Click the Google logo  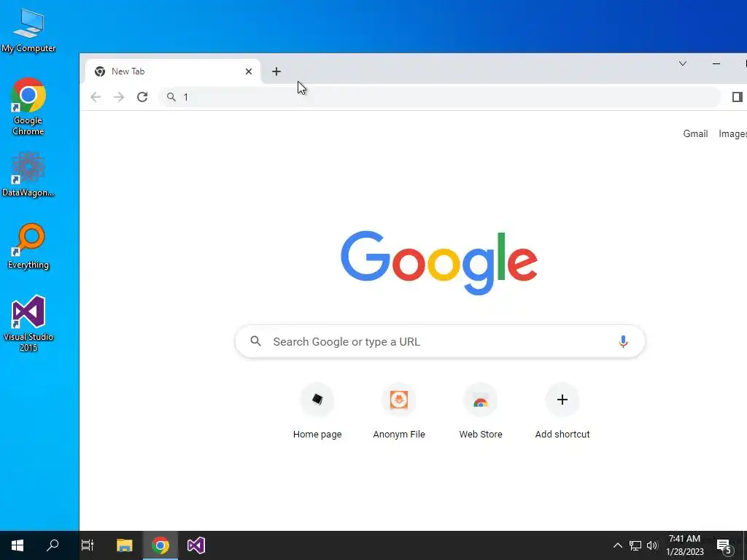pyautogui.click(x=439, y=262)
